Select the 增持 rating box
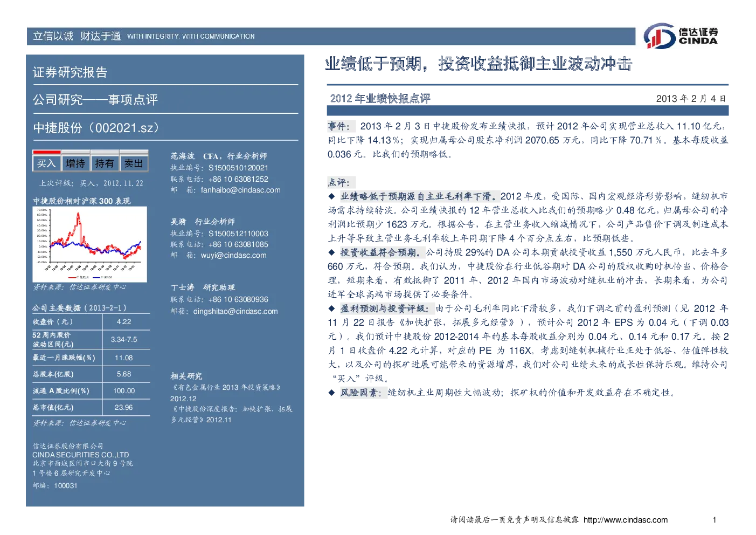The image size is (756, 535). (x=75, y=163)
